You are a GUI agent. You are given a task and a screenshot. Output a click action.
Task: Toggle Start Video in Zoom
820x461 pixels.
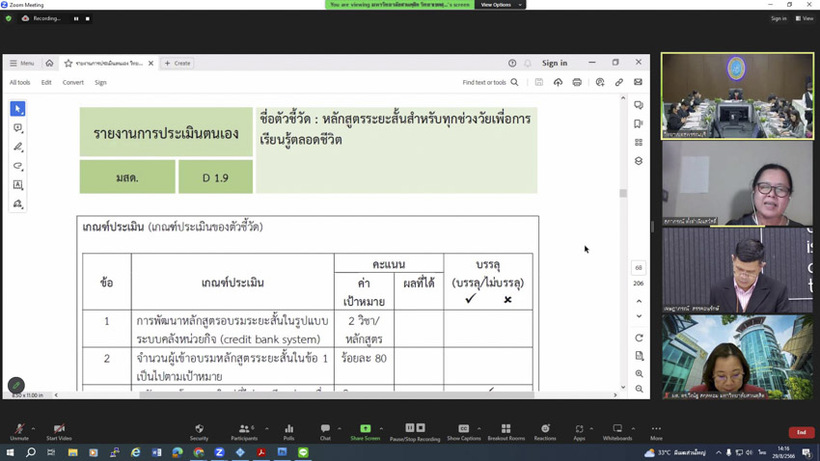[x=60, y=430]
